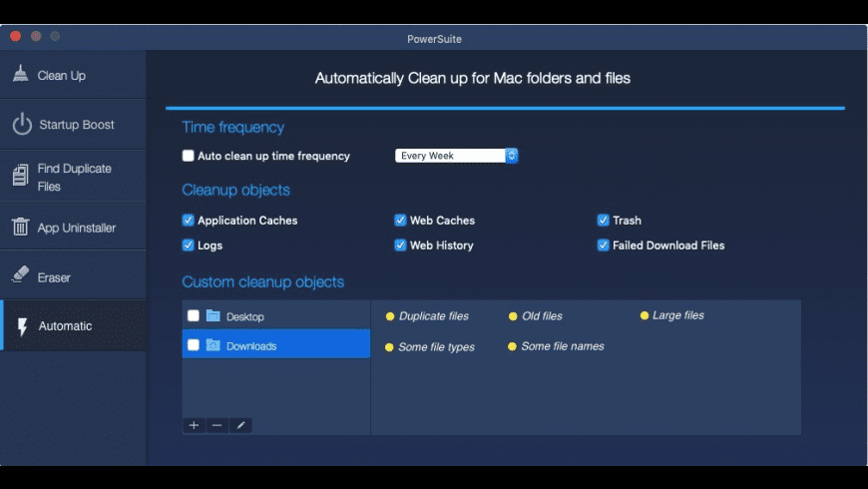Open the Every Week frequency dropdown
The height and width of the screenshot is (489, 868).
457,156
